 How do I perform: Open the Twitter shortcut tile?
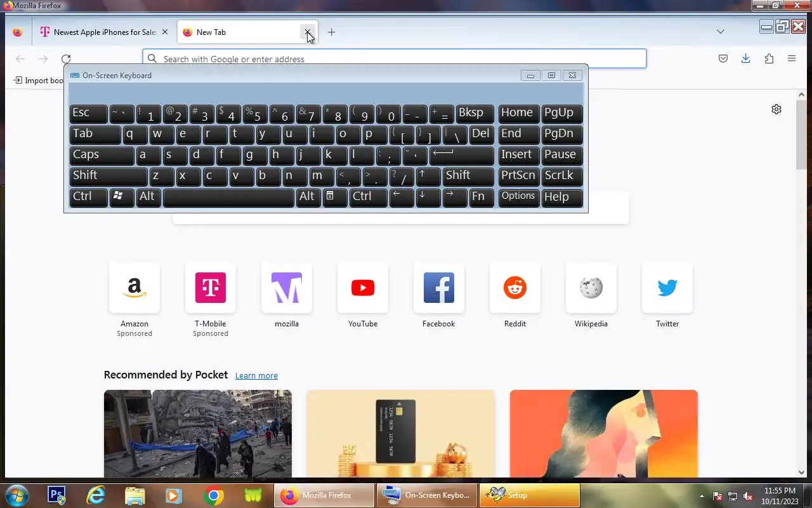(x=667, y=288)
